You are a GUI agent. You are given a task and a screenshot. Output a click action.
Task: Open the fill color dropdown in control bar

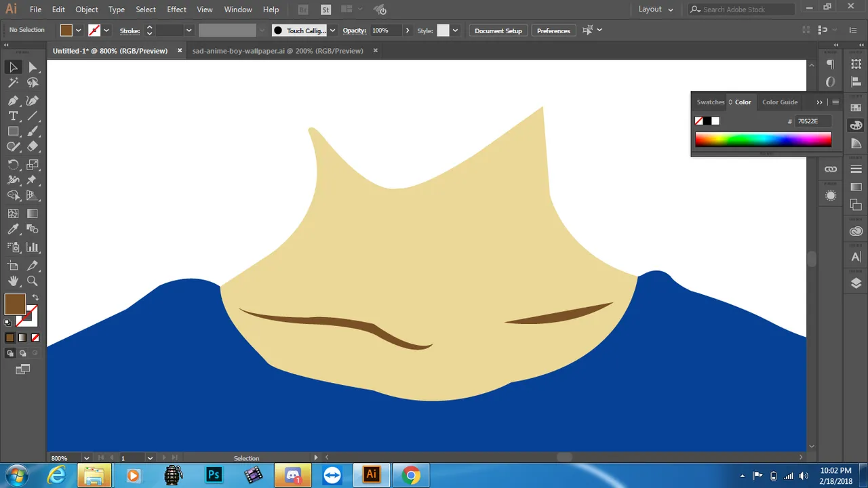tap(79, 30)
